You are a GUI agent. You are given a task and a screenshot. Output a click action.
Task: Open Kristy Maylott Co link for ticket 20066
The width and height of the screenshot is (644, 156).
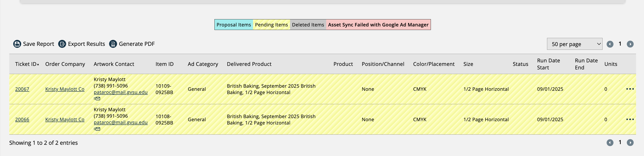pos(65,119)
